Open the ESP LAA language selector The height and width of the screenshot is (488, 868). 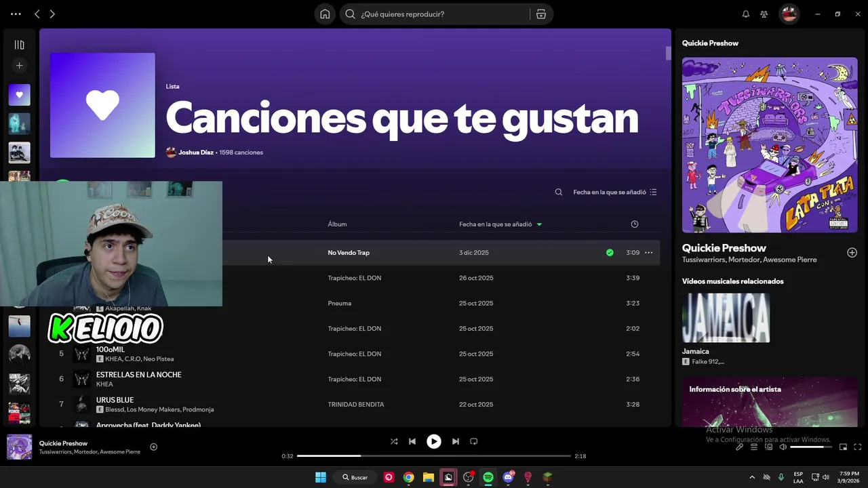tap(798, 477)
